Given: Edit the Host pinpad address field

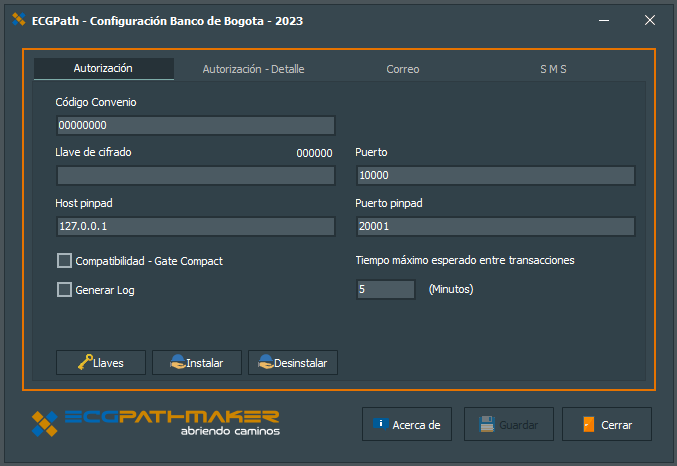Looking at the screenshot, I should click(x=195, y=227).
